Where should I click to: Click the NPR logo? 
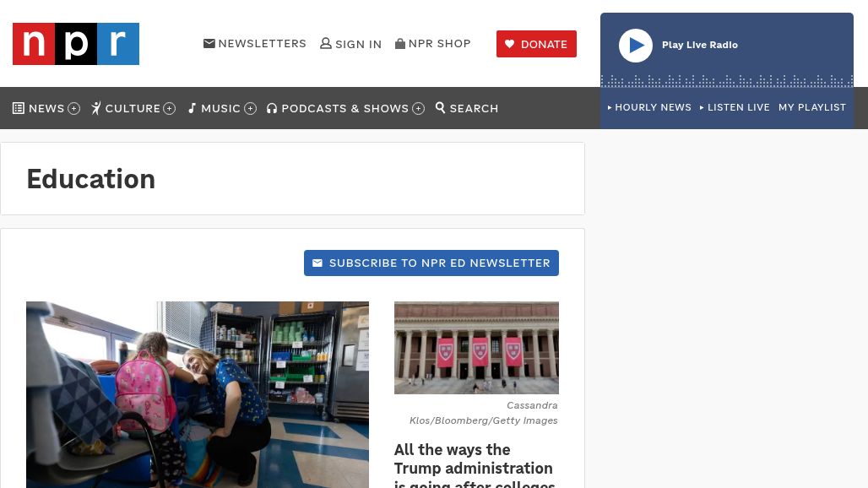coord(76,44)
